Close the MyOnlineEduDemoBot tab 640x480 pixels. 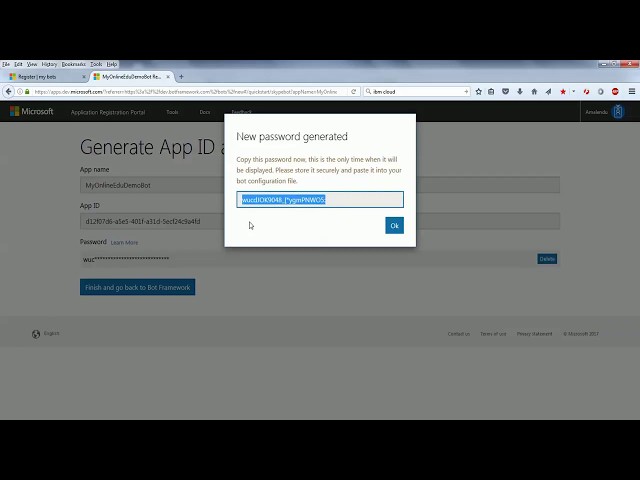coord(168,76)
